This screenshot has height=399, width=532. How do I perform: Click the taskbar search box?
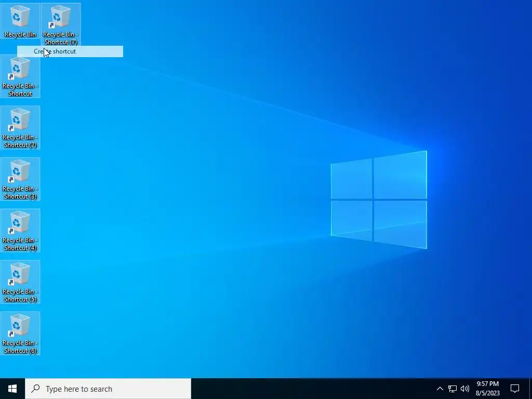click(x=108, y=389)
